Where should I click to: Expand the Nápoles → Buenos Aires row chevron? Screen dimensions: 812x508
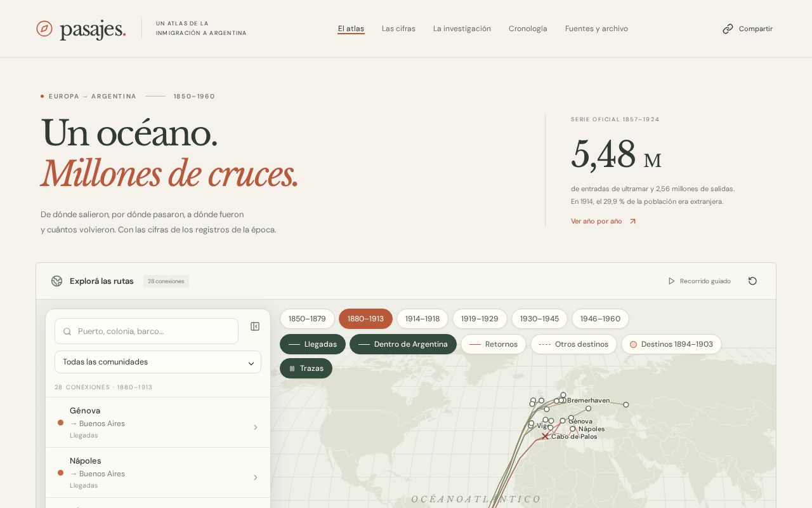click(256, 478)
